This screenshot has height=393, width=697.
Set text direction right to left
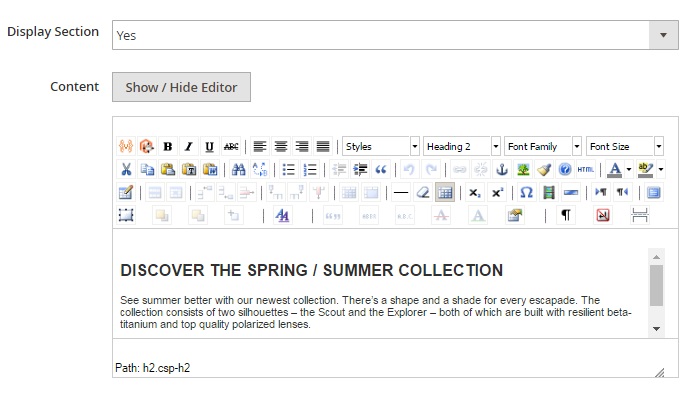tap(622, 192)
